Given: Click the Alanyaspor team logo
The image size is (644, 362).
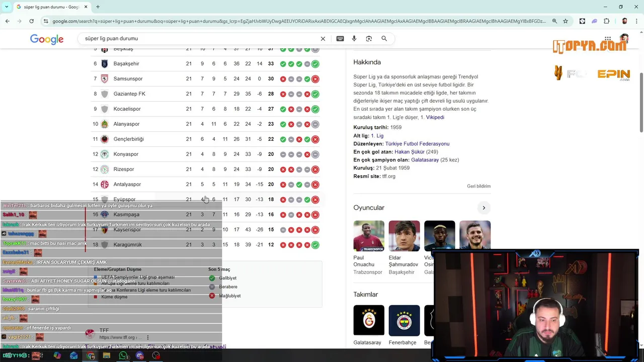Looking at the screenshot, I should 105,124.
